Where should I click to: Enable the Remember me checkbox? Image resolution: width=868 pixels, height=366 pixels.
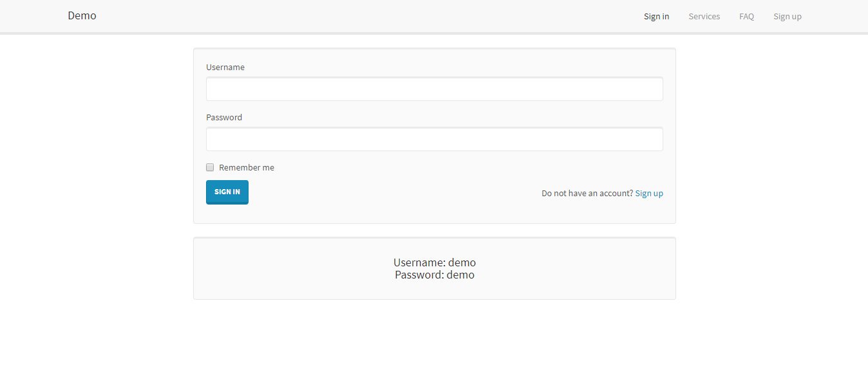pos(210,167)
